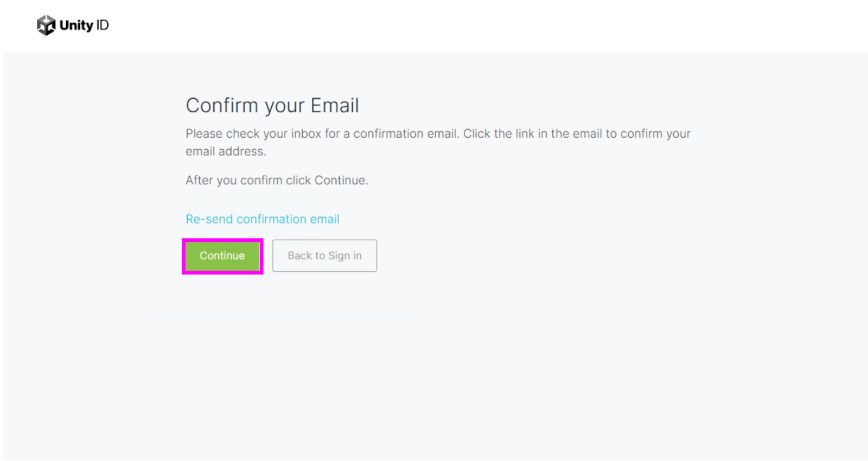Screen dimensions: 868x461
Task: Click the 'After you confirm click Continue' text
Action: pyautogui.click(x=277, y=180)
